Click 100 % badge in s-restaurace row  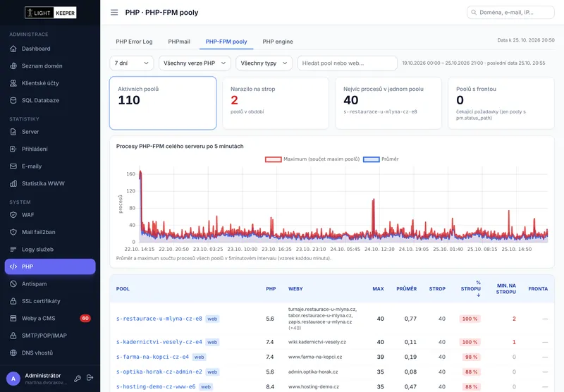point(470,319)
